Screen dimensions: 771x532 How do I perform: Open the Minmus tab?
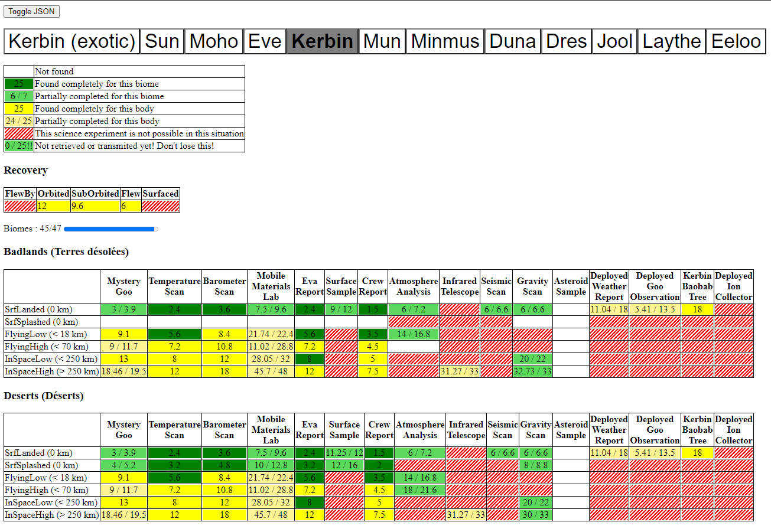pos(445,41)
